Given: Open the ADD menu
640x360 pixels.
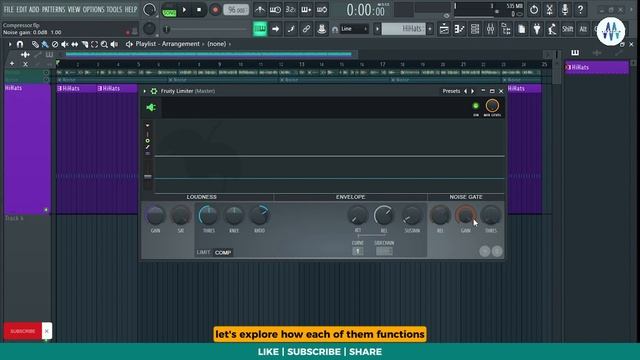Looking at the screenshot, I should 34,9.
